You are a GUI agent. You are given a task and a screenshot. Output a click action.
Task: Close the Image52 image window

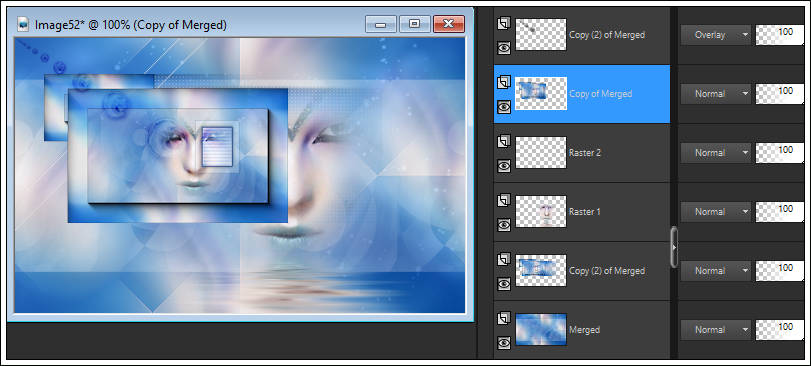[449, 24]
